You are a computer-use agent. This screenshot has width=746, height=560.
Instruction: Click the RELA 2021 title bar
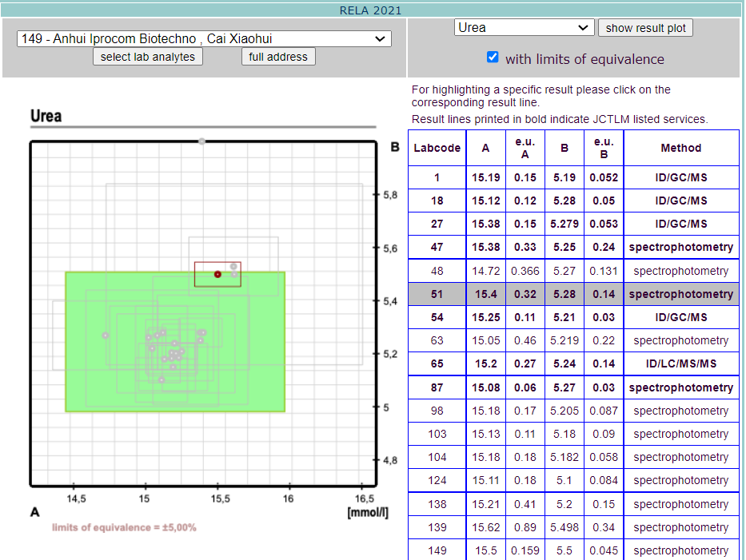(x=371, y=10)
